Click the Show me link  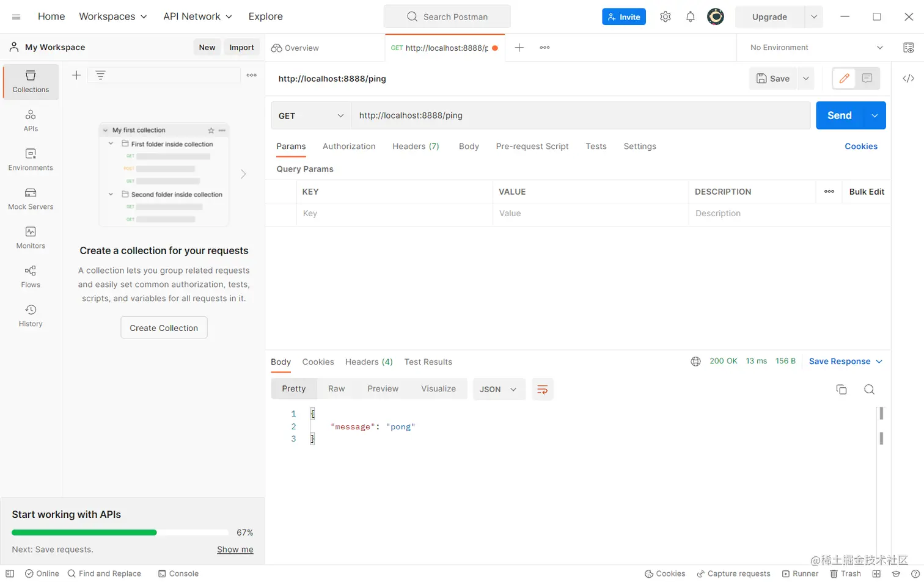[235, 550]
